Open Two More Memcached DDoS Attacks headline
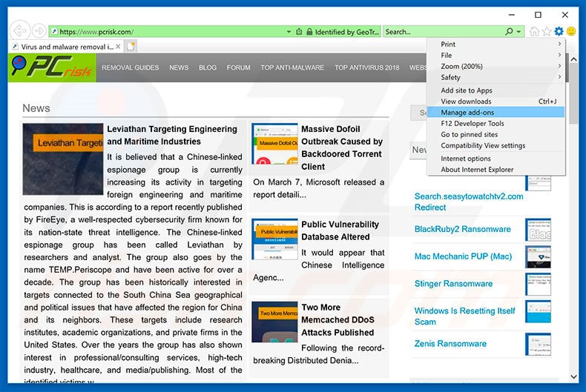Image resolution: width=586 pixels, height=392 pixels. tap(338, 319)
